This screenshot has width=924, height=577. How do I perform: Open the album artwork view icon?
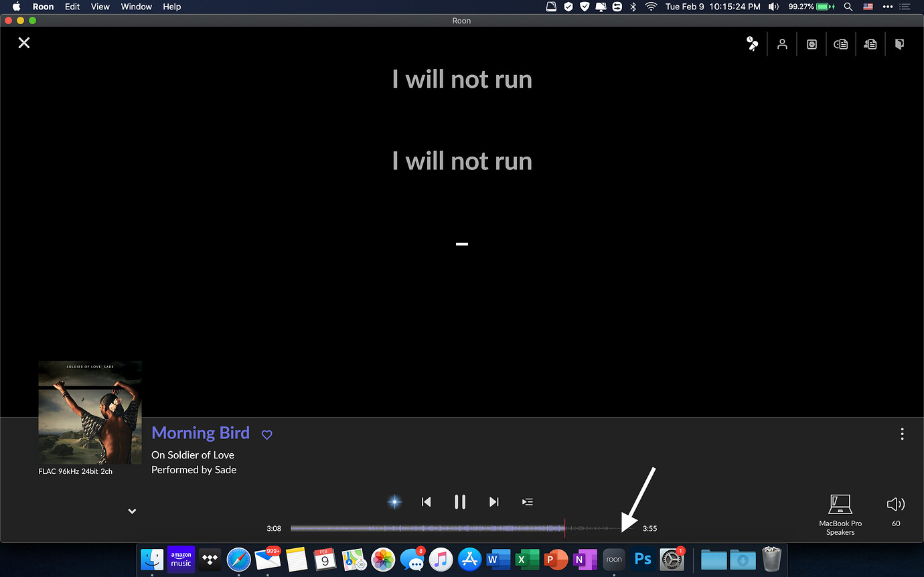[x=812, y=44]
